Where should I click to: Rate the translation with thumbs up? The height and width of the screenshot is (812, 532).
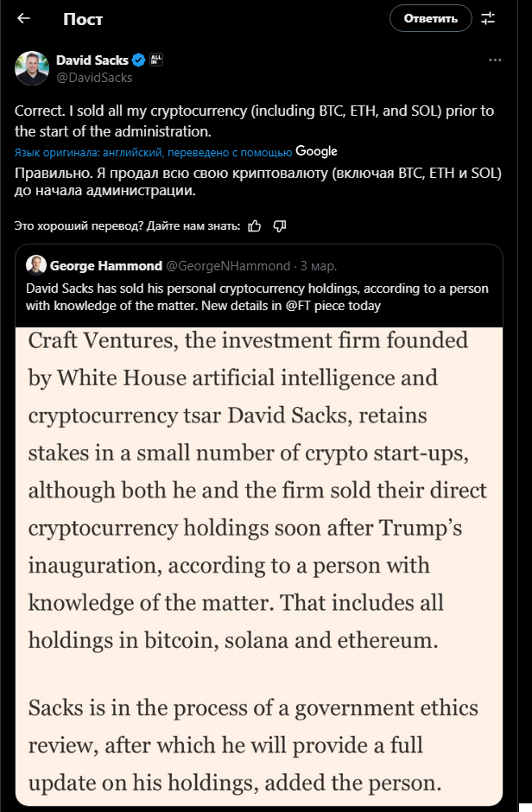(255, 225)
